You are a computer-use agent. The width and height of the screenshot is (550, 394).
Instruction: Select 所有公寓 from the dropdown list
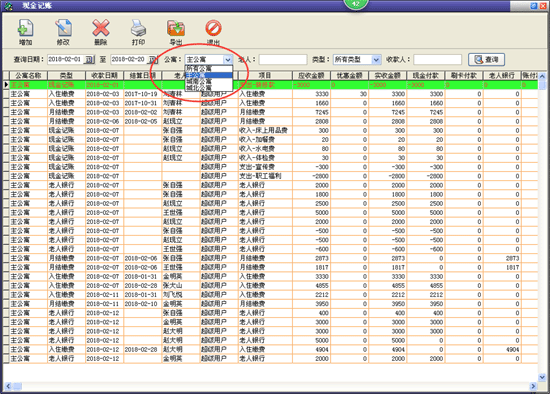(209, 69)
